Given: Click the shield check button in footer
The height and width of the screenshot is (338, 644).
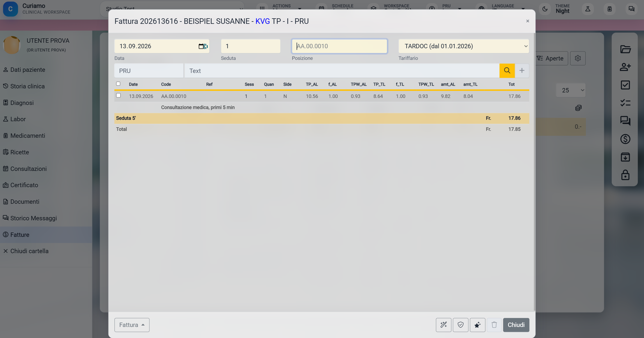Looking at the screenshot, I should 461,325.
